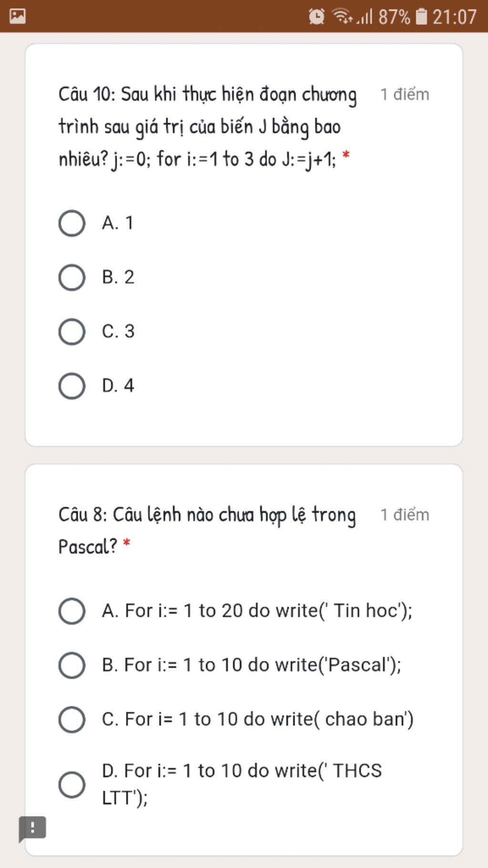Tap the alarm clock status icon

(316, 17)
